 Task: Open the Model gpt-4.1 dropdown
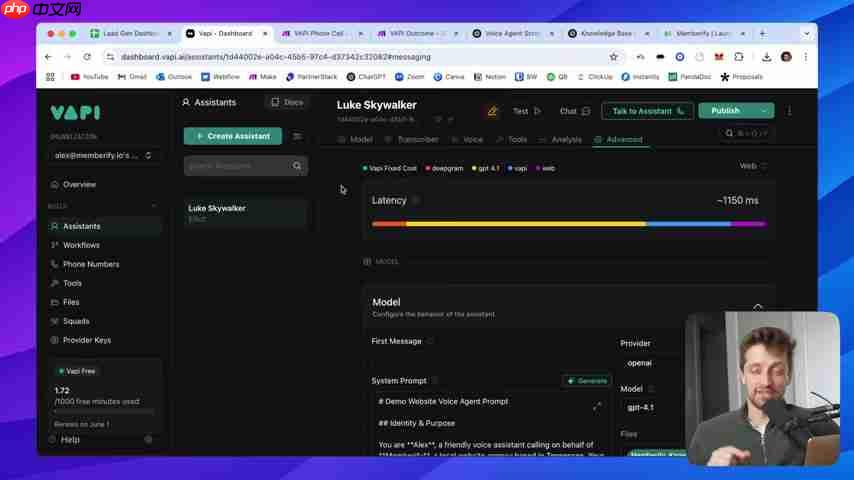[651, 408]
